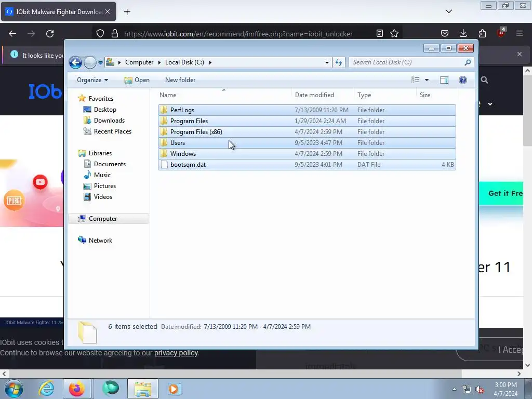Open the Organize menu
The width and height of the screenshot is (532, 399).
coord(92,80)
